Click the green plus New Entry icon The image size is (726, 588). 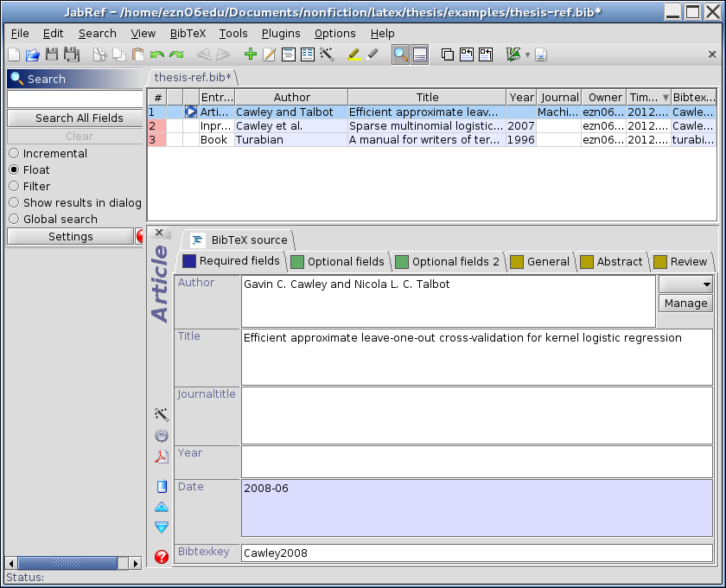click(251, 54)
